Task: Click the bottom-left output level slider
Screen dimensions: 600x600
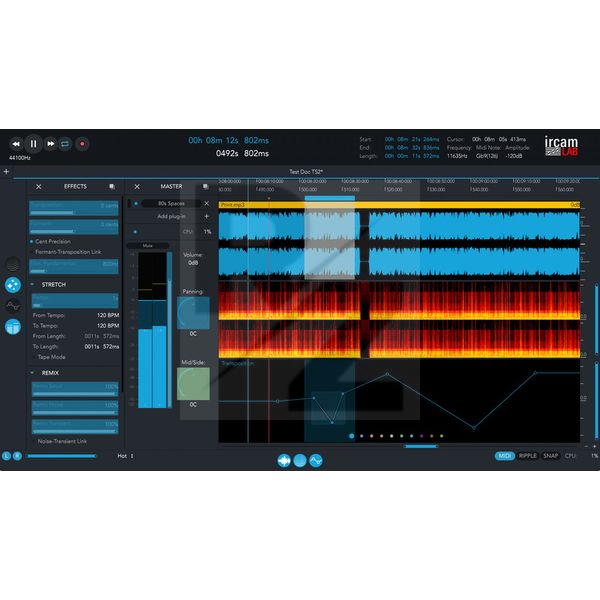Action: [62, 456]
